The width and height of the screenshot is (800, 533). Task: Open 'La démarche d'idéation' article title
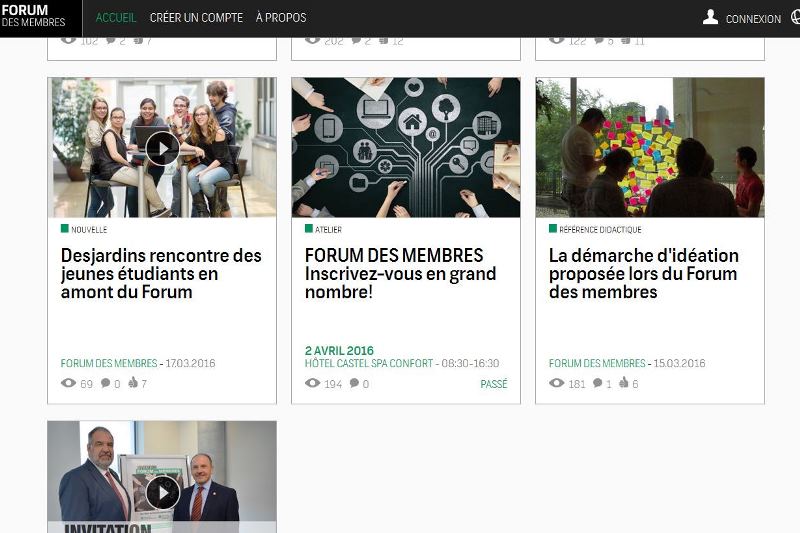(x=643, y=274)
